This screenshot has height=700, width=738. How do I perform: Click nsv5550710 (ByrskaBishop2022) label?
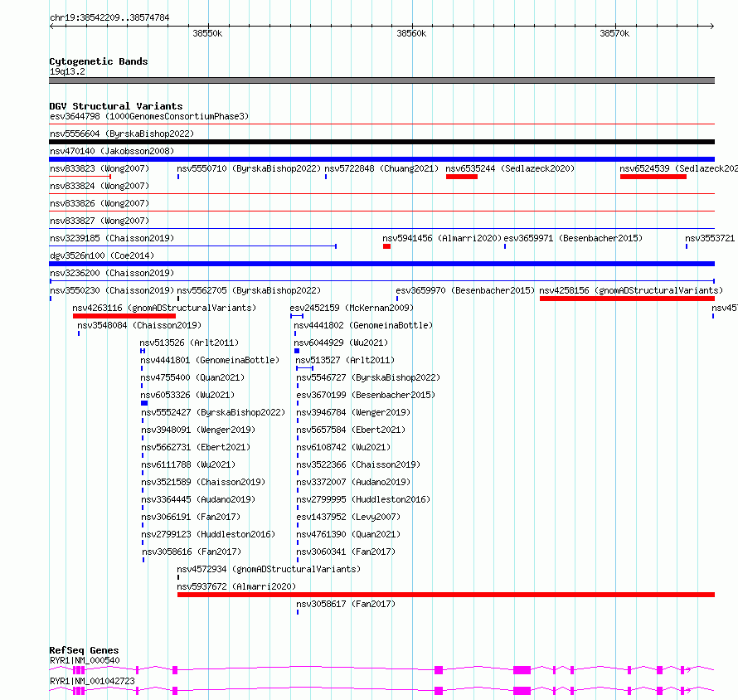point(249,168)
